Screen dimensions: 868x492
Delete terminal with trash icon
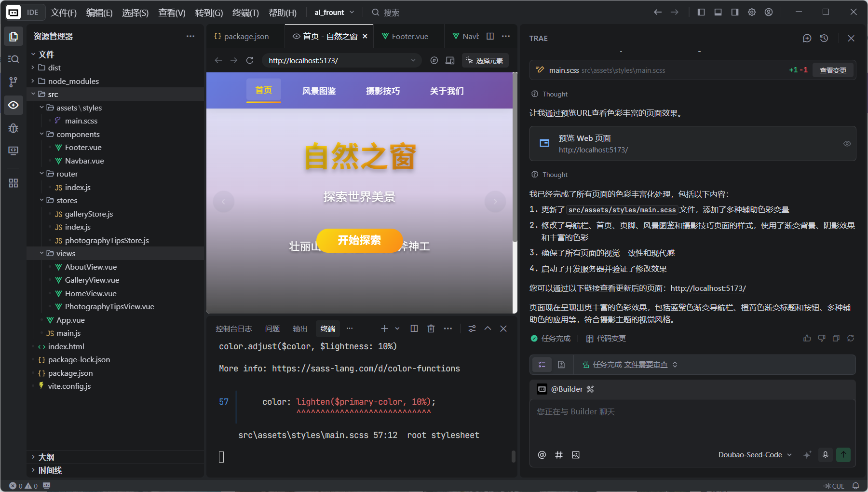click(431, 328)
